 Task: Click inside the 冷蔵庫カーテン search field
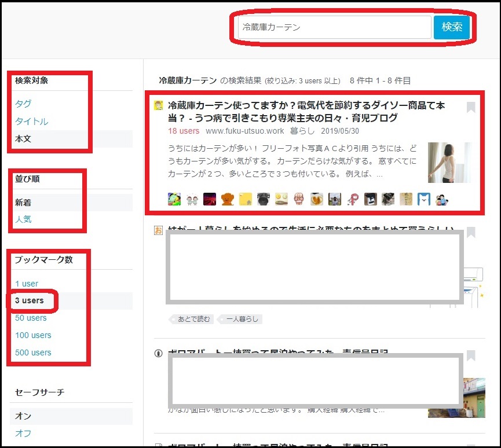[333, 27]
